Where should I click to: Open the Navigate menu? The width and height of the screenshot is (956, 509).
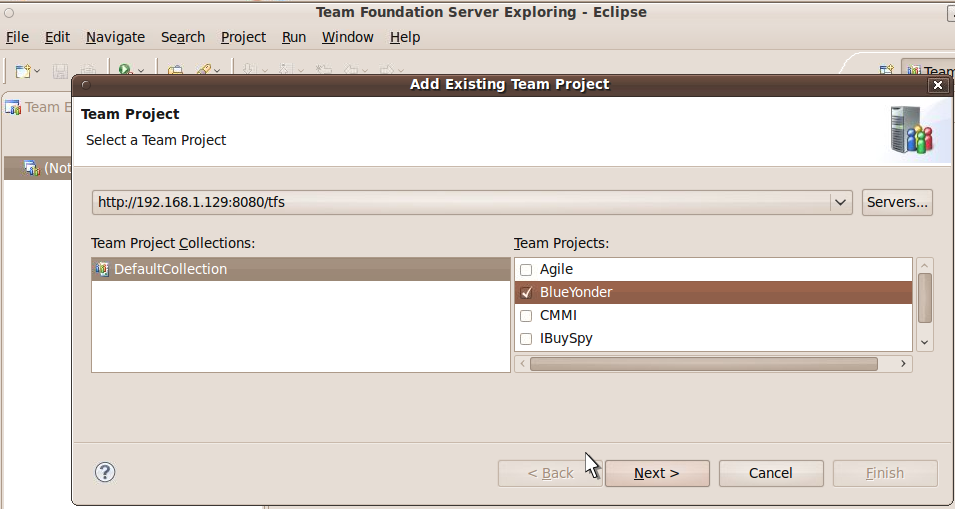tap(115, 37)
